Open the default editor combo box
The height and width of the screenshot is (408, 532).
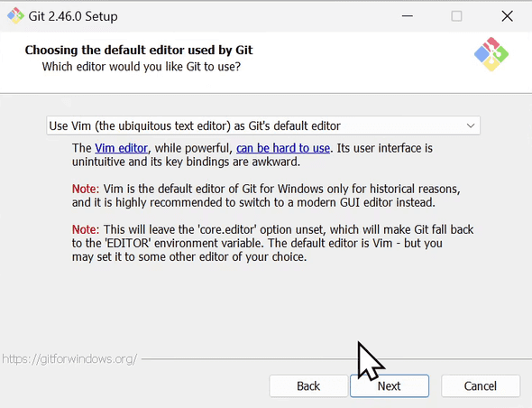point(263,125)
